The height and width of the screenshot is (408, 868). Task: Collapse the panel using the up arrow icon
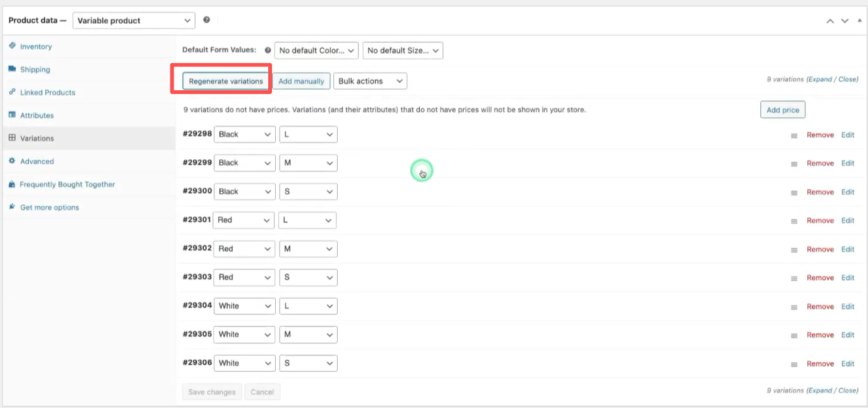click(858, 20)
